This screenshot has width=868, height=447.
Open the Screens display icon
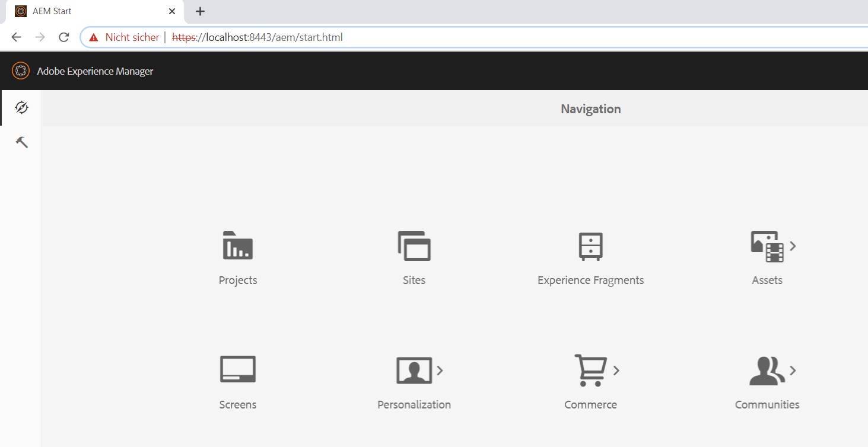click(x=237, y=370)
